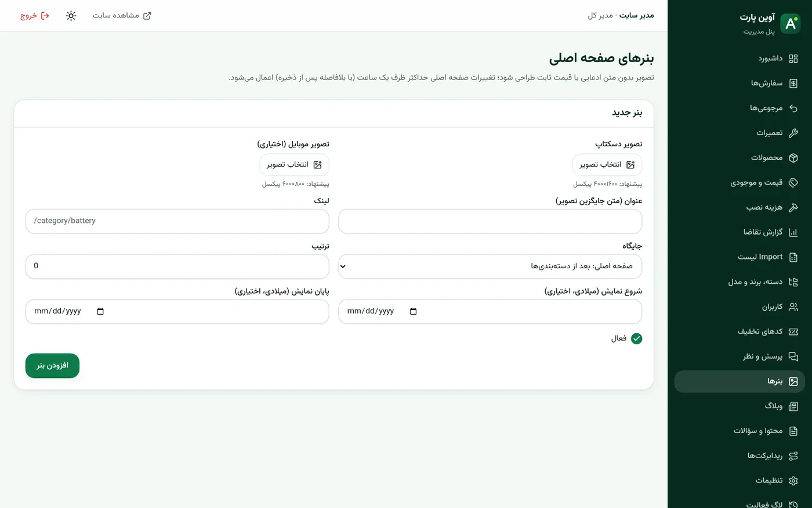
Task: Click the پرسش و نظر chat icon
Action: (793, 356)
